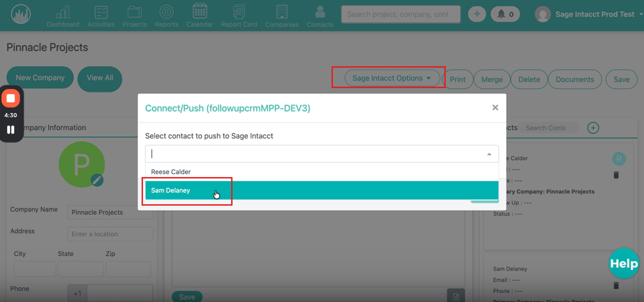Click the notification bell icon
644x302 pixels.
[x=501, y=14]
